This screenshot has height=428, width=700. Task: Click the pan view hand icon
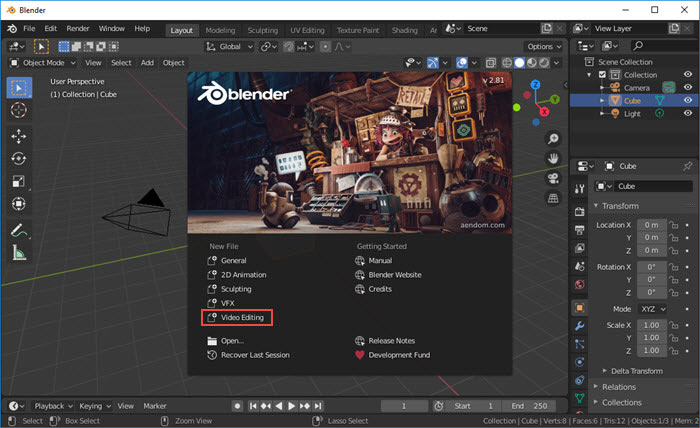[552, 158]
